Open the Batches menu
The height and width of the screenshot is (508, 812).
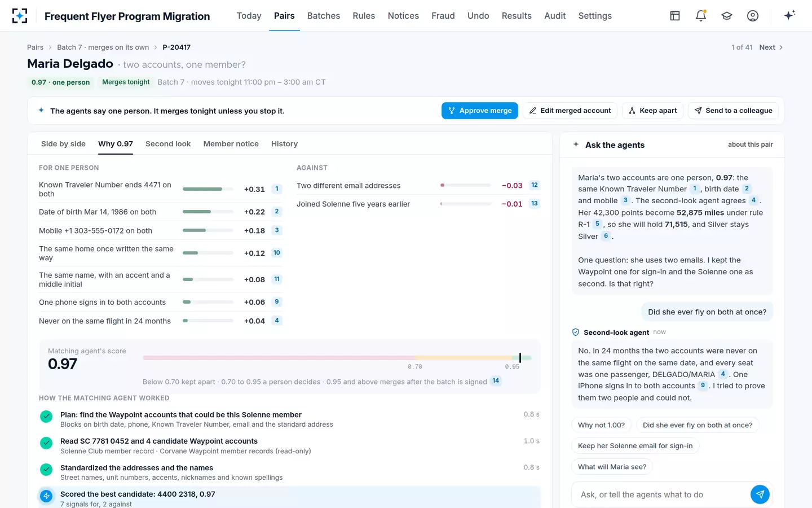click(x=324, y=16)
